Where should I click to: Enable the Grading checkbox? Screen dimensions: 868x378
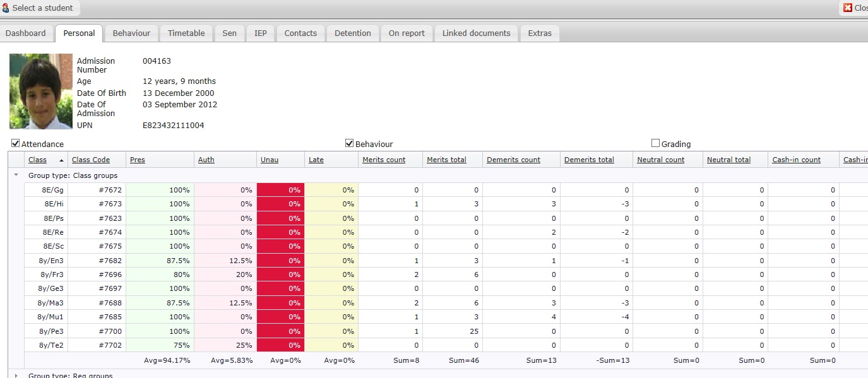[655, 143]
